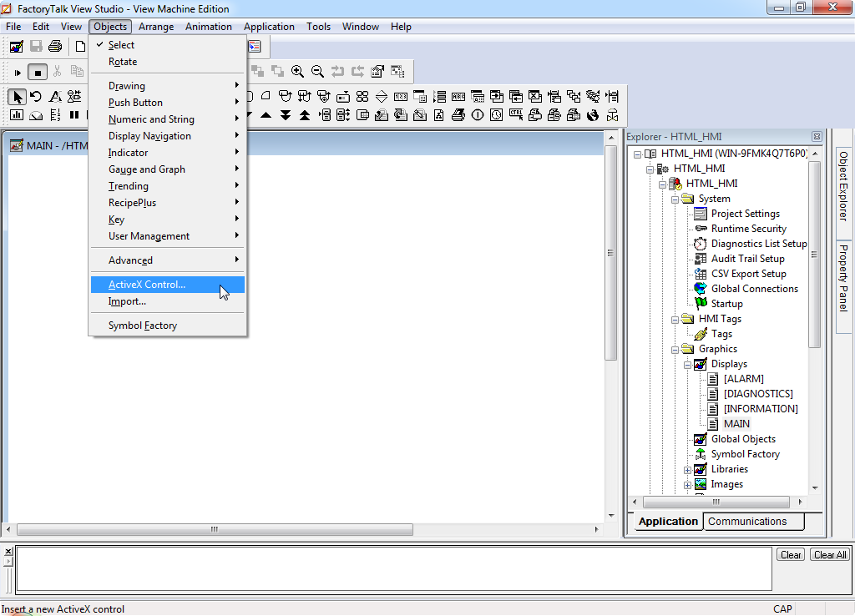
Task: Click the Zoom In magnifier icon
Action: [x=297, y=72]
